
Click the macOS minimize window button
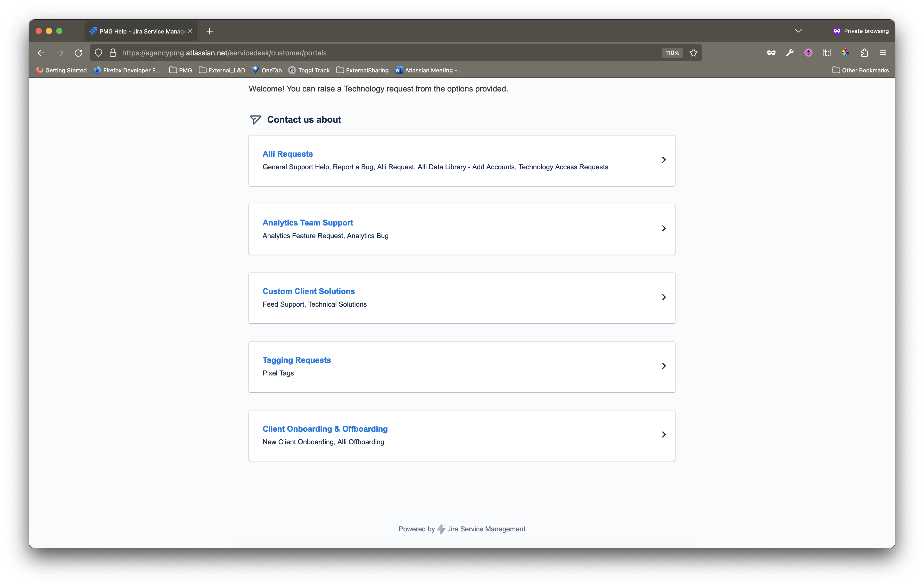click(49, 31)
